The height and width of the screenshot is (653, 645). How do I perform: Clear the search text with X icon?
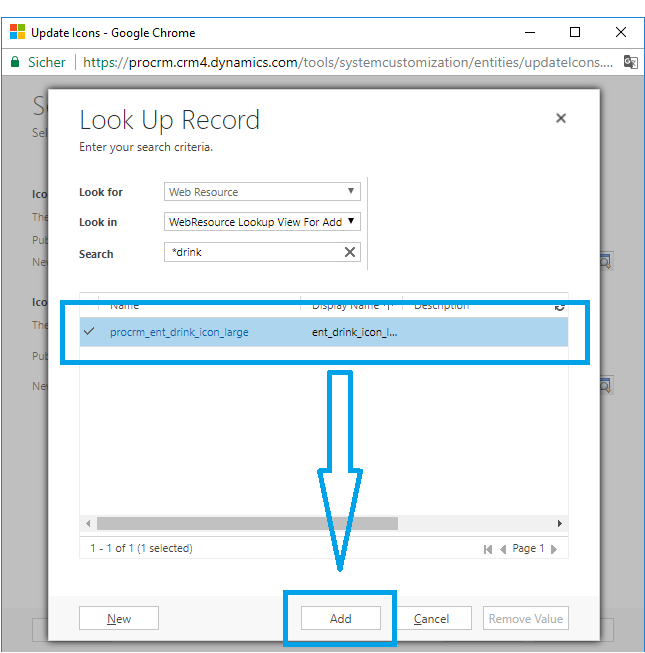350,253
